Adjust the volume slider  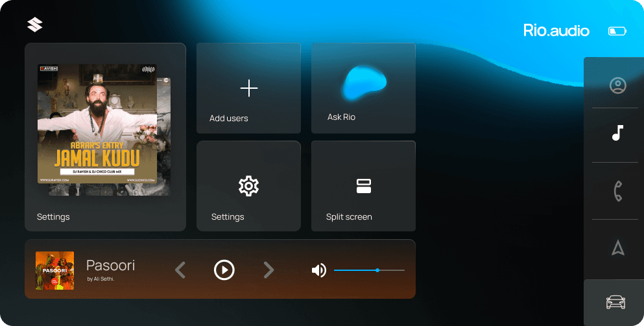(x=369, y=270)
